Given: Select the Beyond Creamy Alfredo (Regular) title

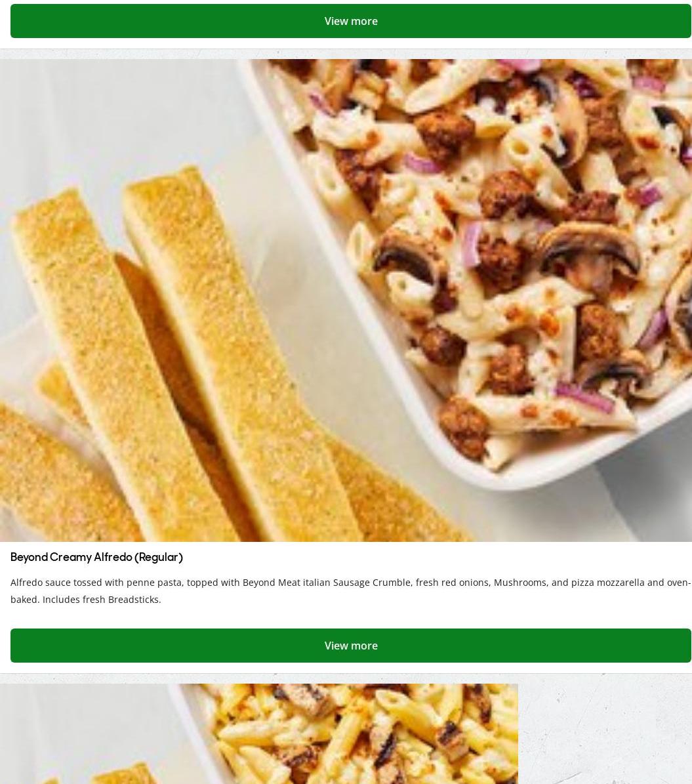Looking at the screenshot, I should (96, 557).
